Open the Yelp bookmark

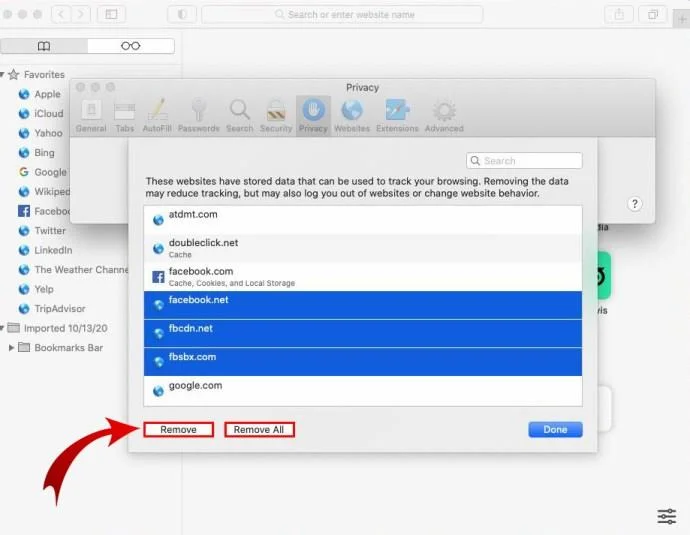[x=36, y=289]
